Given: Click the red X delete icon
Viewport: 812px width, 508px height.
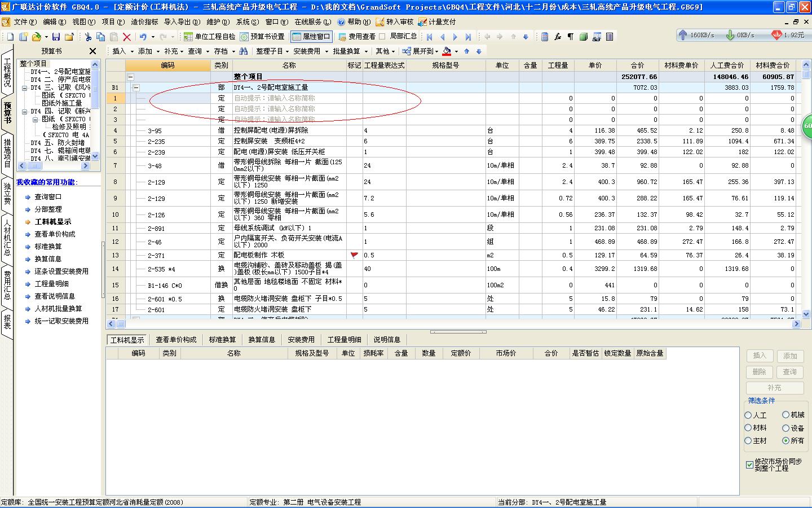Looking at the screenshot, I should [127, 37].
